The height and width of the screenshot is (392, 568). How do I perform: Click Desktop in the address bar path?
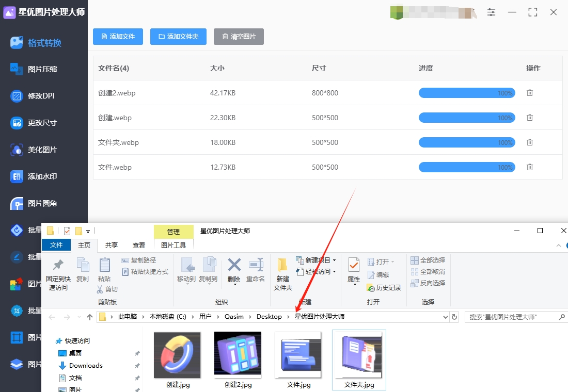click(269, 317)
